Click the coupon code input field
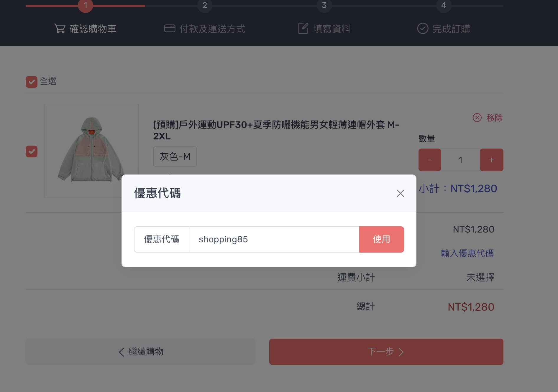The image size is (558, 392). click(x=274, y=239)
